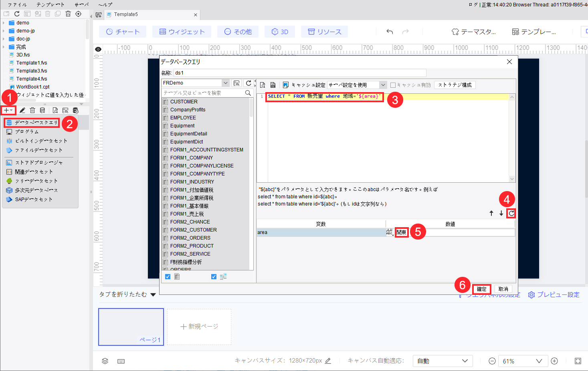588x371 pixels.
Task: Click the edit canvas size pencil icon
Action: pyautogui.click(x=328, y=361)
